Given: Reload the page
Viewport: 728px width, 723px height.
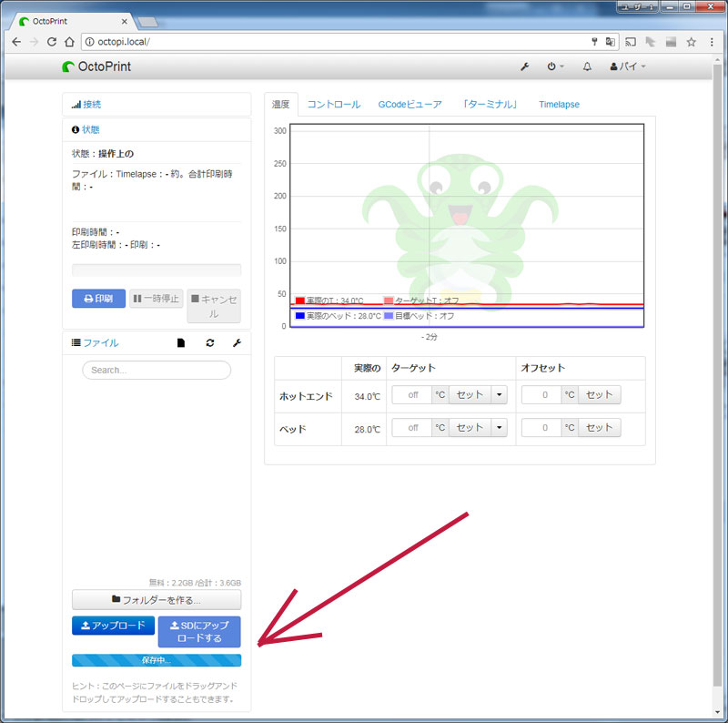Looking at the screenshot, I should tap(52, 42).
